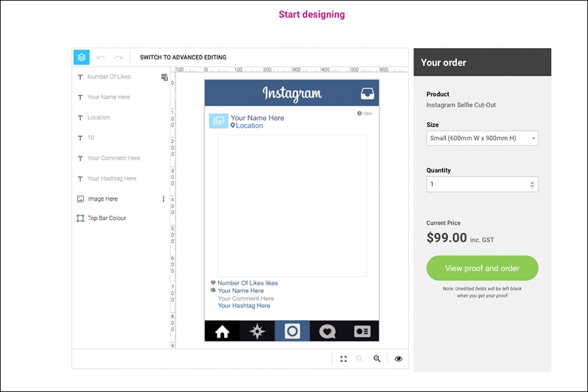The height and width of the screenshot is (392, 588).
Task: Click the camera icon in bottom bar
Action: coord(292,331)
